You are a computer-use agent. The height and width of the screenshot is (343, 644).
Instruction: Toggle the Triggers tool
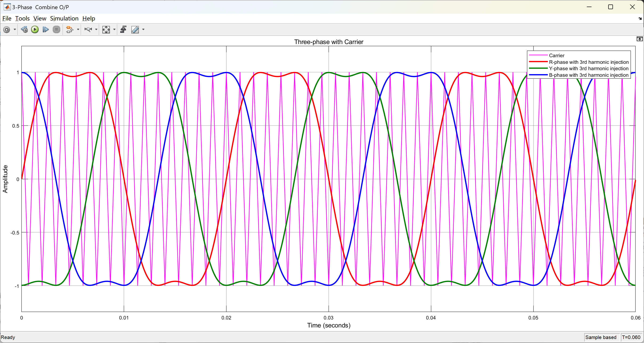(123, 30)
